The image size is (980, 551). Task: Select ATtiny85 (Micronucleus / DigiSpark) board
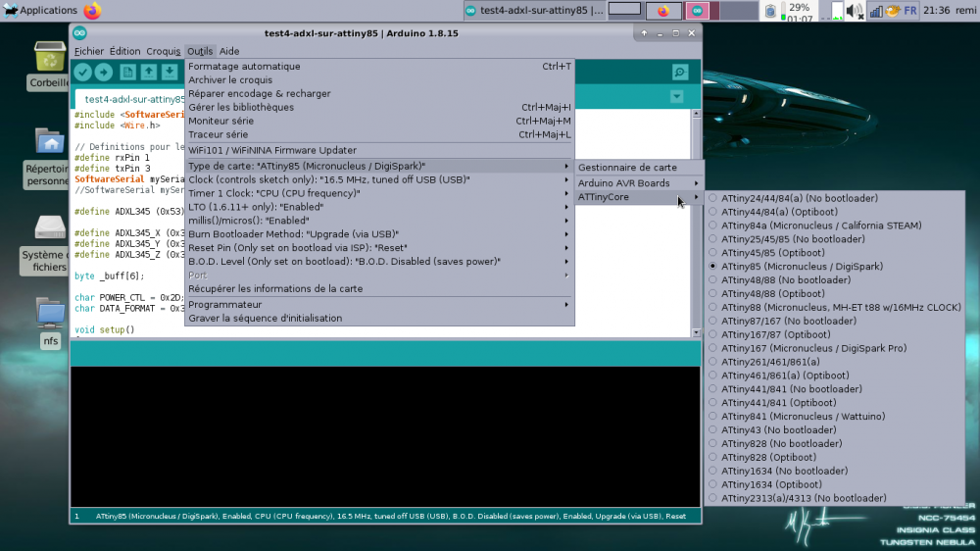[834, 267]
